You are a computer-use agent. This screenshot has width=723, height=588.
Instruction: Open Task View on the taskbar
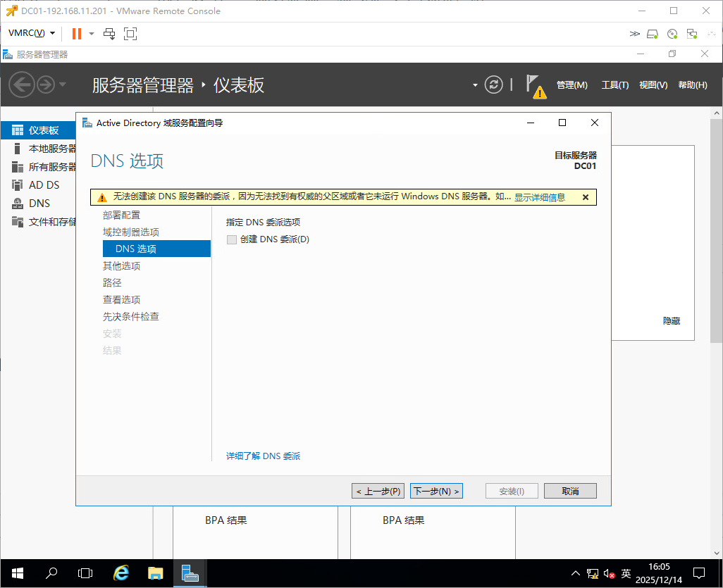85,573
